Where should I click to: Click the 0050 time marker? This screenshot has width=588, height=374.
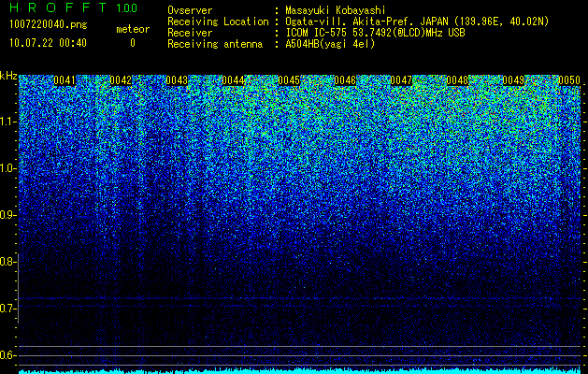(x=569, y=80)
